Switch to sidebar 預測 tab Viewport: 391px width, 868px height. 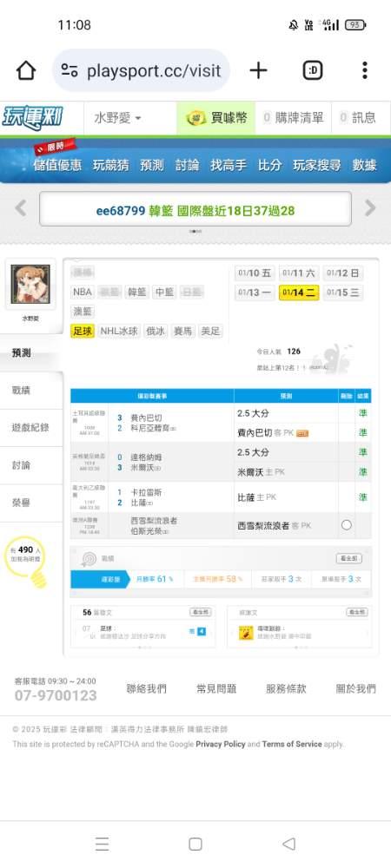(31, 353)
